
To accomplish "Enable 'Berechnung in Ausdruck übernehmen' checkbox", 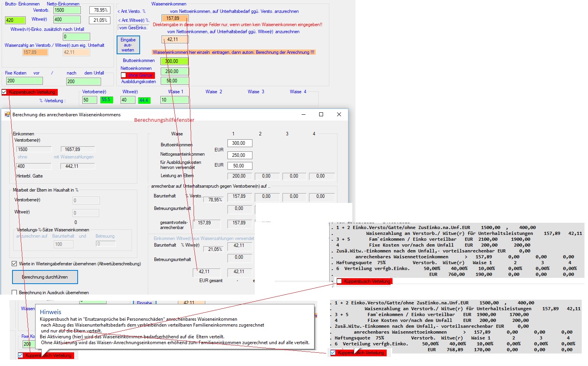I will [x=14, y=292].
